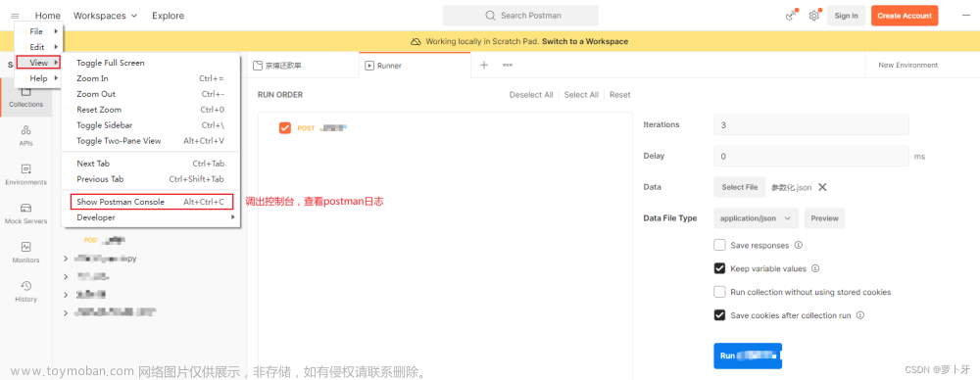980x380 pixels.
Task: Open Mock Servers in the sidebar
Action: (x=26, y=214)
